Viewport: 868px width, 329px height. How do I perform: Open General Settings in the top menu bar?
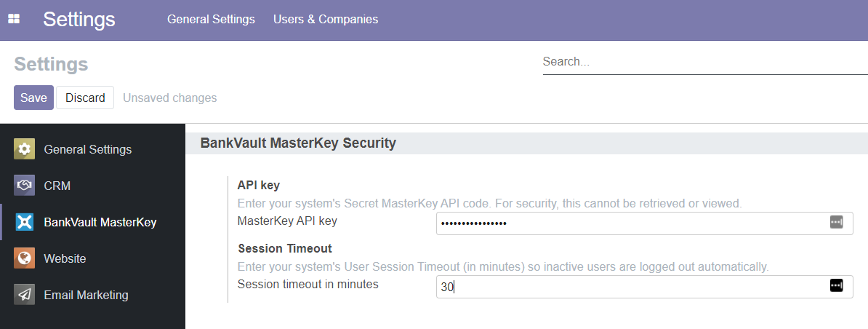pyautogui.click(x=211, y=20)
